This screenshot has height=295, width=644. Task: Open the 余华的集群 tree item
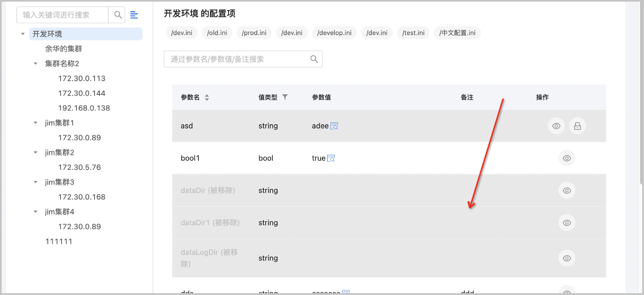(x=63, y=49)
